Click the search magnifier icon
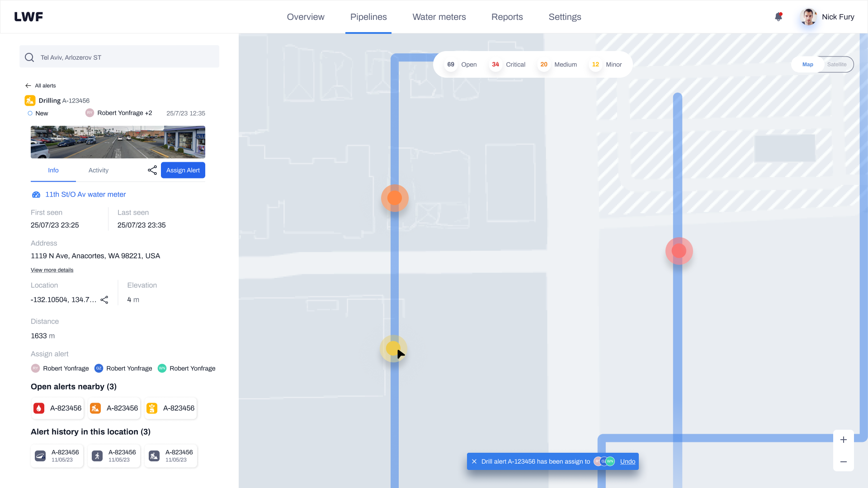 pyautogui.click(x=29, y=57)
